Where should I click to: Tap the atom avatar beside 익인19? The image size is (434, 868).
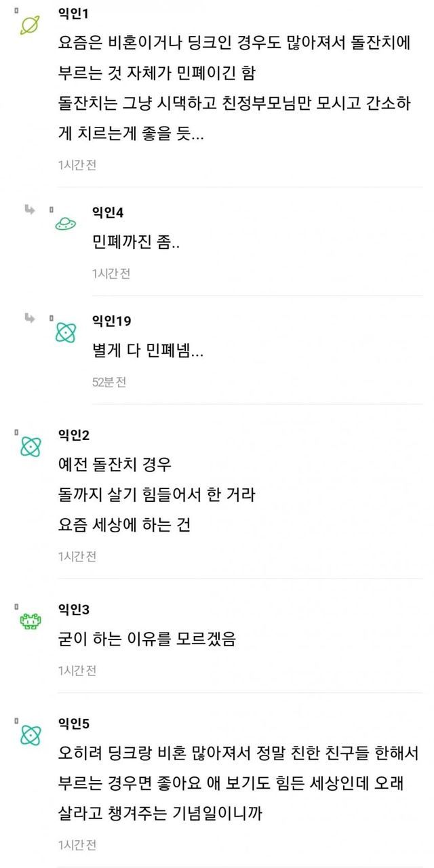[65, 332]
